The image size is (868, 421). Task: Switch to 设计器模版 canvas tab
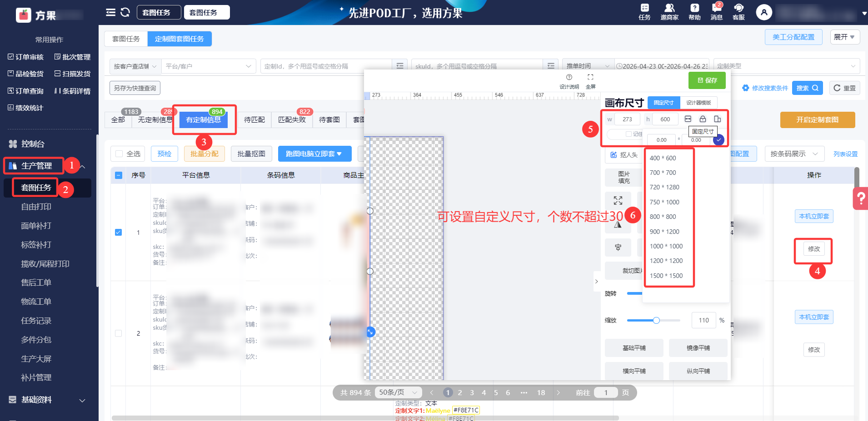(698, 103)
